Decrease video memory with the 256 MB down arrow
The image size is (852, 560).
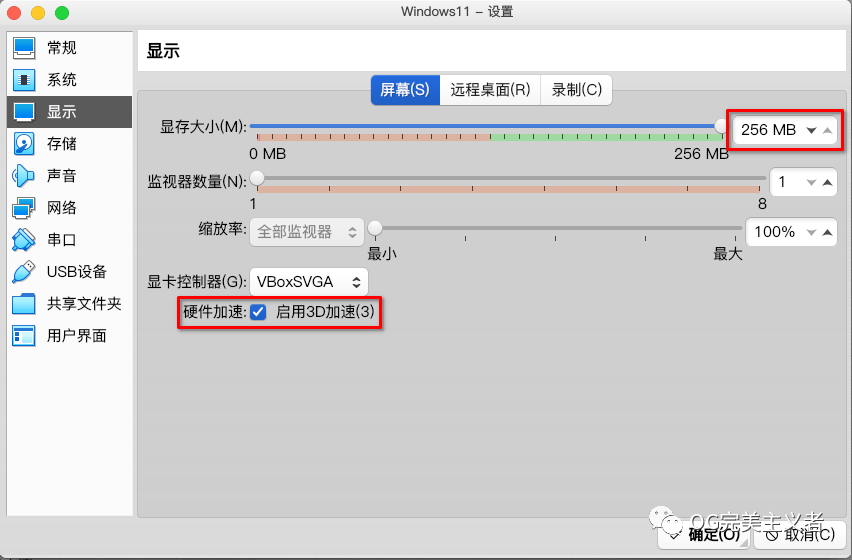[811, 130]
